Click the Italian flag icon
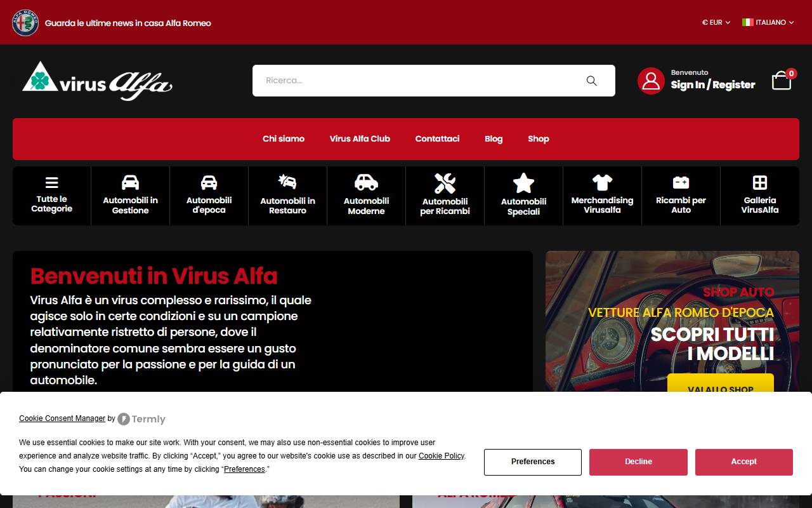The image size is (812, 508). 748,22
